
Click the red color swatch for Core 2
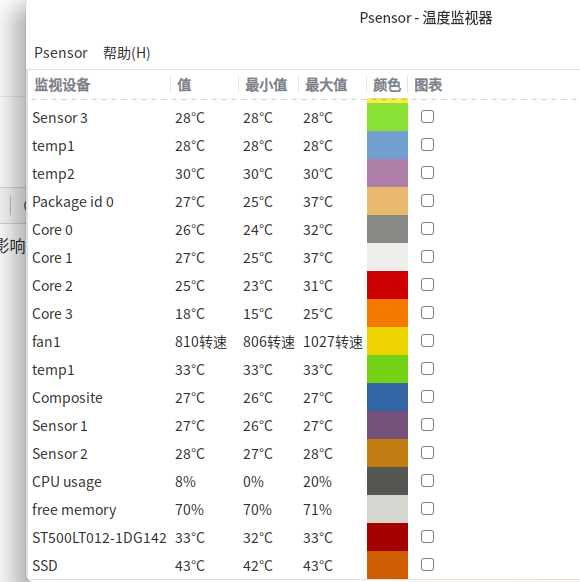(x=387, y=285)
